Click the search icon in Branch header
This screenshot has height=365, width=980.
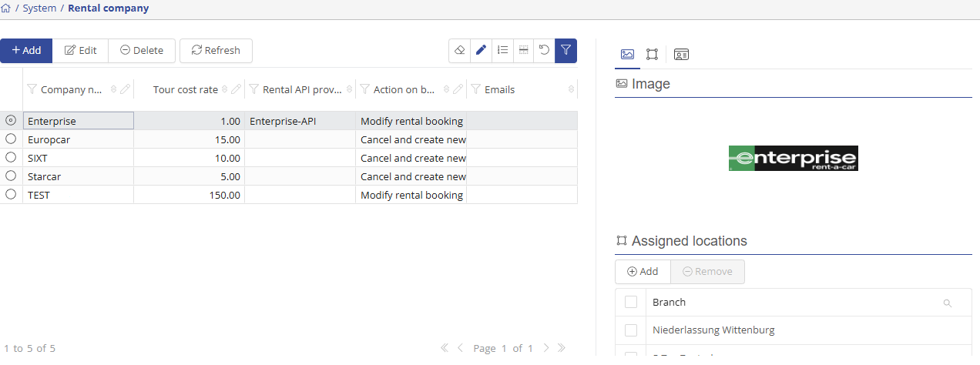948,303
